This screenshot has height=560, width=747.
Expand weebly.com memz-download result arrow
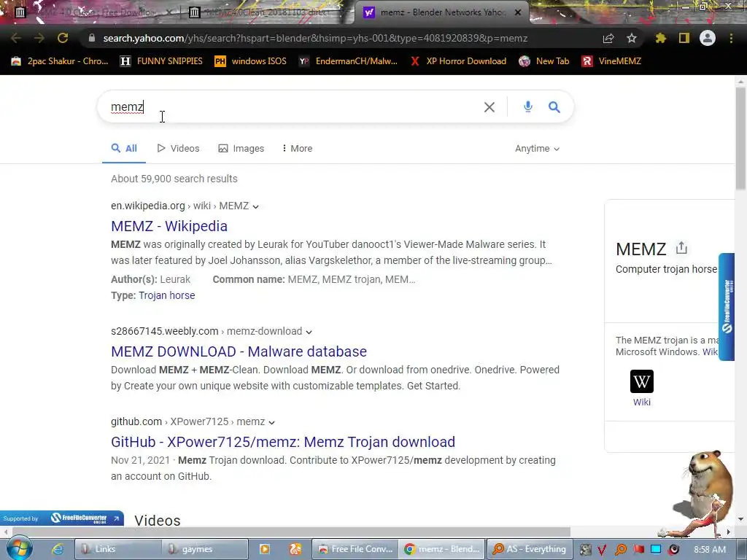click(309, 332)
